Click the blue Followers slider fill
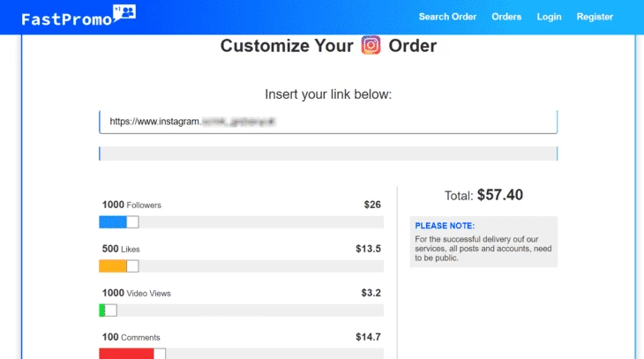This screenshot has height=359, width=644. pyautogui.click(x=113, y=222)
